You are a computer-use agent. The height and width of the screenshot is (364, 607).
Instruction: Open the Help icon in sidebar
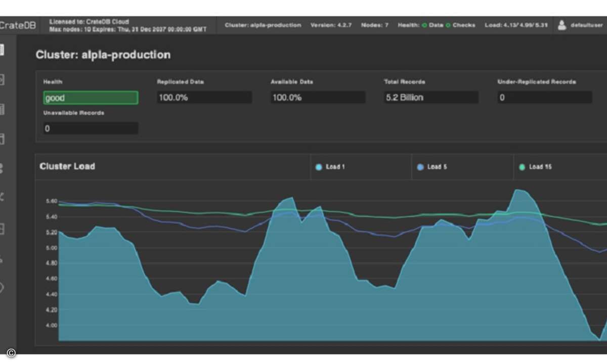[x=2, y=288]
